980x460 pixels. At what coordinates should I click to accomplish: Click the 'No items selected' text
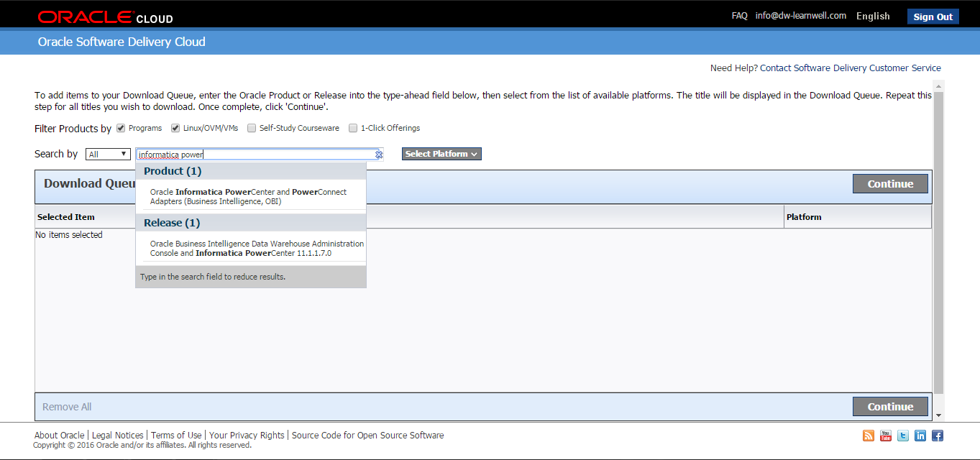coord(69,235)
